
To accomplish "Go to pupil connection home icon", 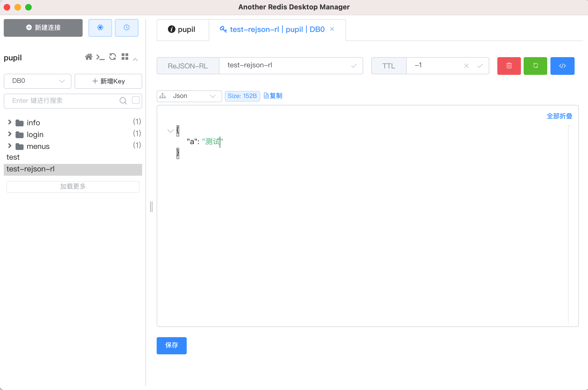I will [89, 57].
